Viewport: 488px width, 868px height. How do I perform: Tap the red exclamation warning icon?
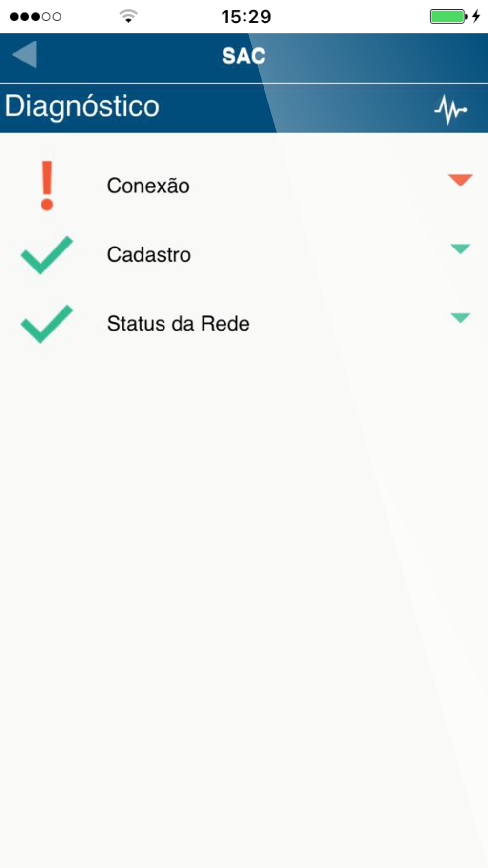coord(47,186)
